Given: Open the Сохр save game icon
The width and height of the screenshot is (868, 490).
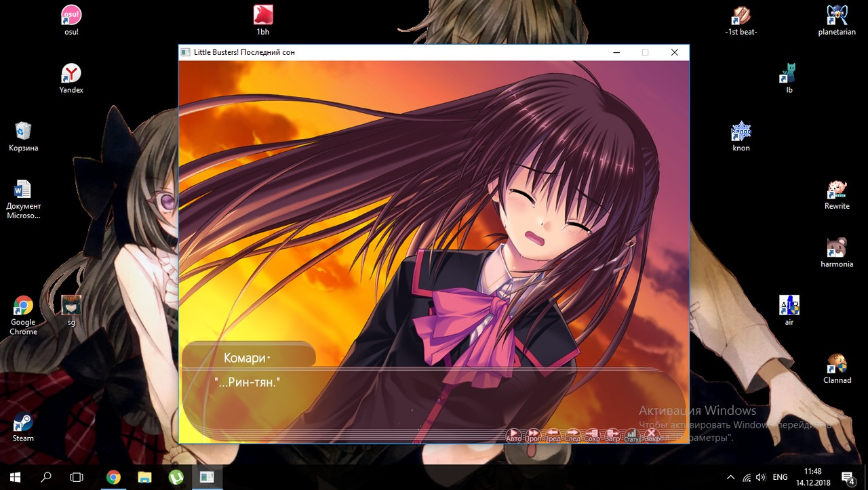Looking at the screenshot, I should 592,434.
